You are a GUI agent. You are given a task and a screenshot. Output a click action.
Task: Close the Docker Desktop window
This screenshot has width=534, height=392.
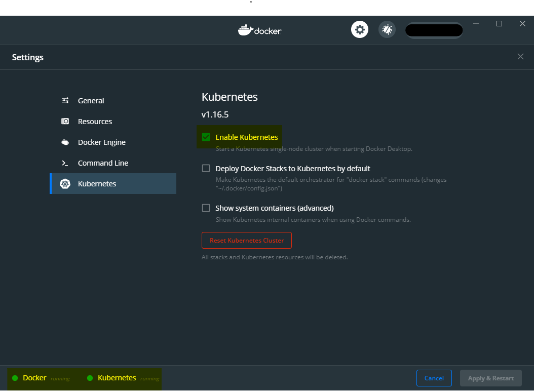click(522, 23)
